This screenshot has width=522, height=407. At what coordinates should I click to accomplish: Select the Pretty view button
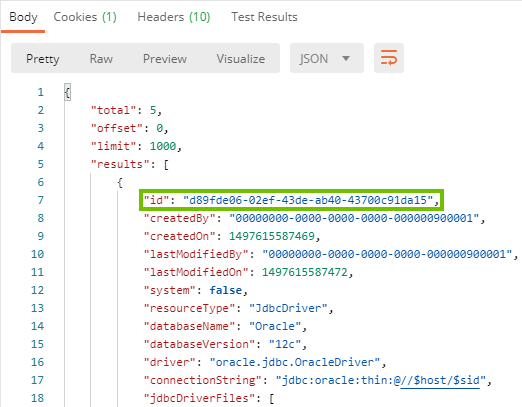click(43, 59)
